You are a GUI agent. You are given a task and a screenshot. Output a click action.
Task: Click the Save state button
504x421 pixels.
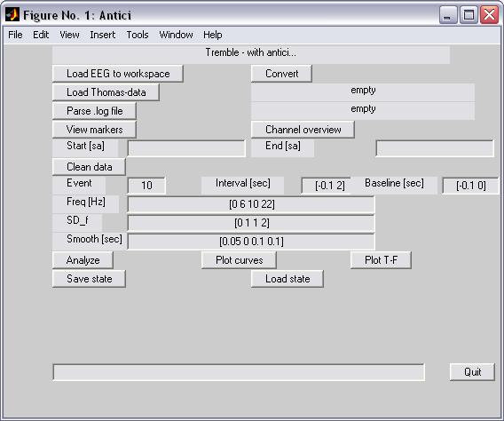click(x=89, y=279)
